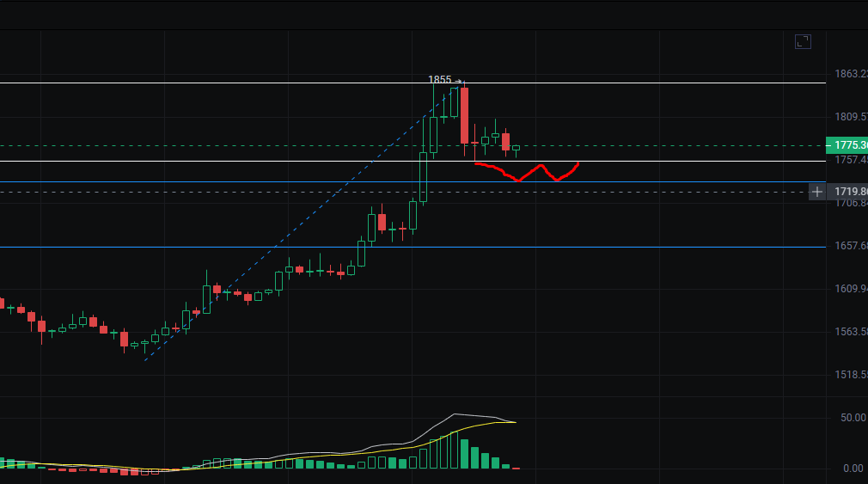The width and height of the screenshot is (868, 484).
Task: Click the indicator 50.00 scale label
Action: 853,418
